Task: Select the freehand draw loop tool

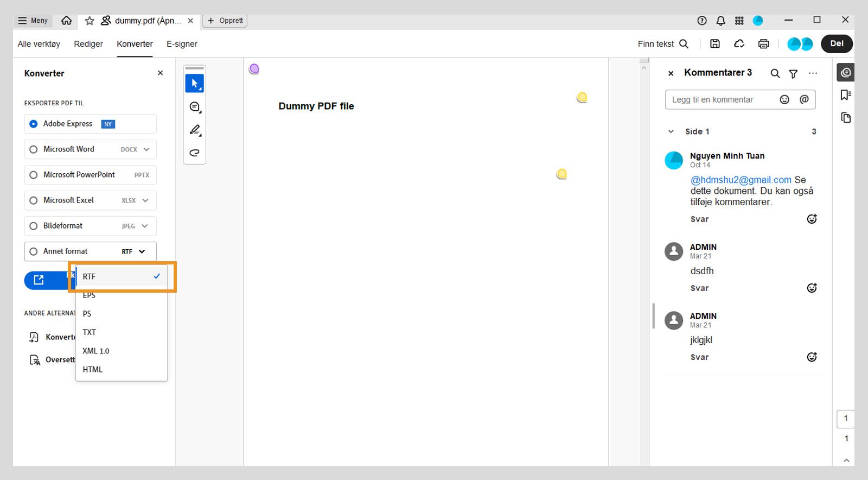Action: [195, 153]
